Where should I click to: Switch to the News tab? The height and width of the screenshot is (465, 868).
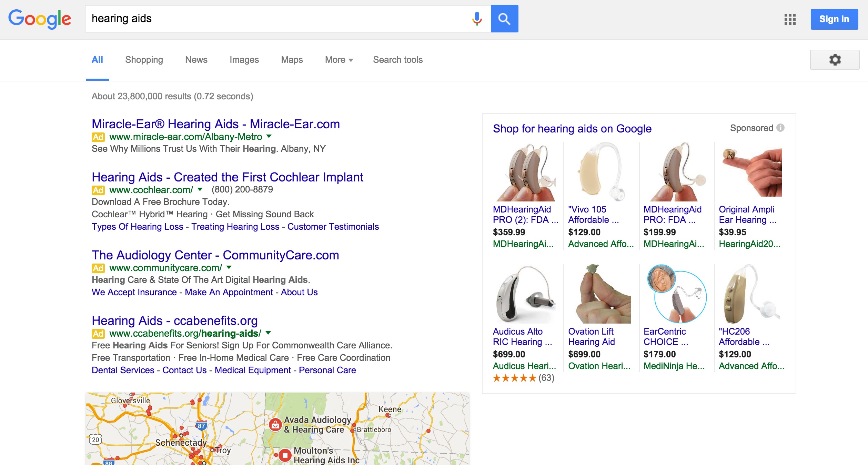196,60
